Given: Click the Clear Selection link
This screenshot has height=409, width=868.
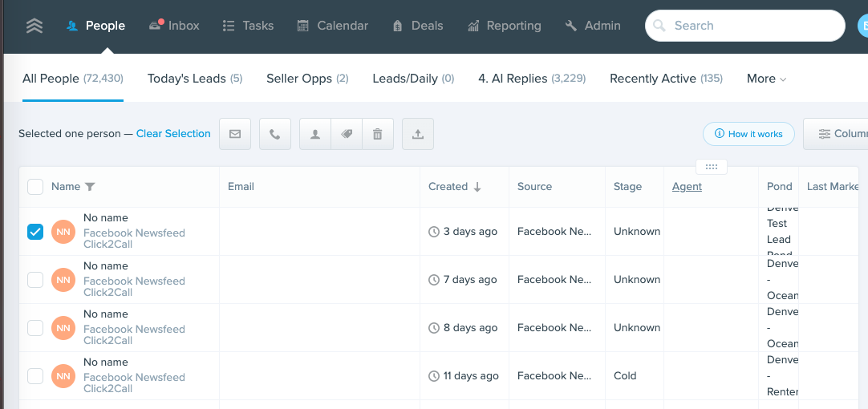Looking at the screenshot, I should coord(173,134).
